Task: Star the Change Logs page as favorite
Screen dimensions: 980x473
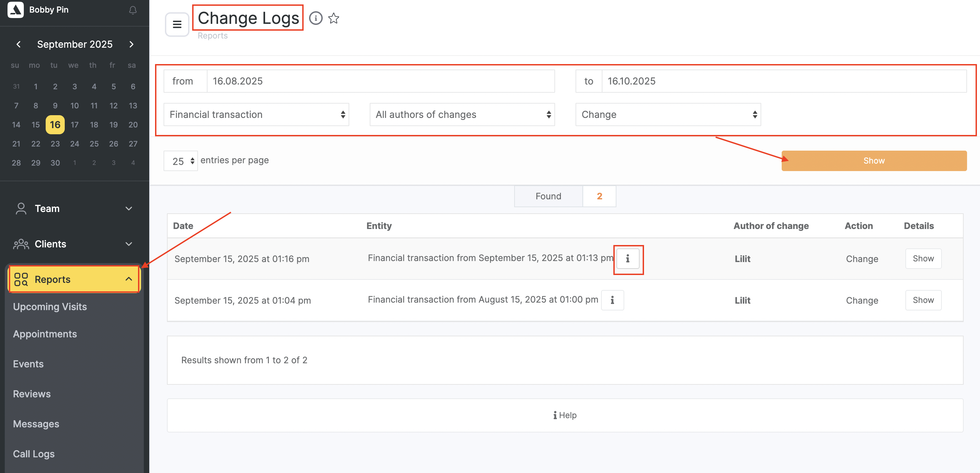Action: [x=334, y=18]
